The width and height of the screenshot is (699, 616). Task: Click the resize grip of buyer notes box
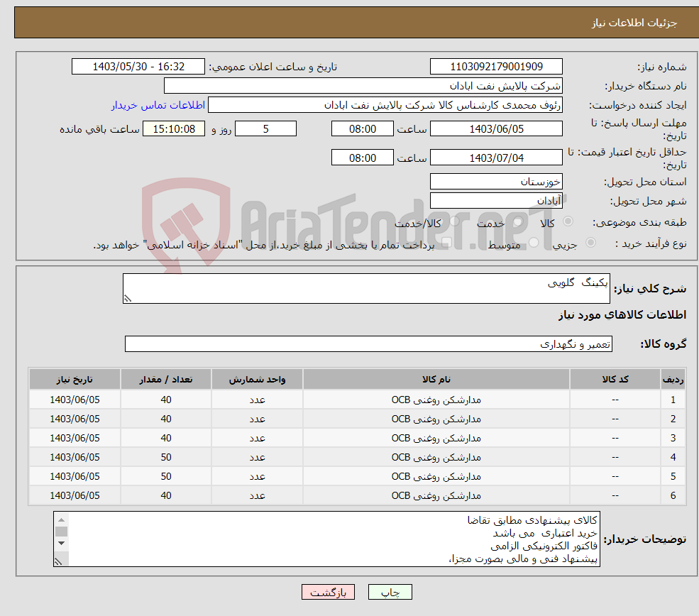point(58,562)
